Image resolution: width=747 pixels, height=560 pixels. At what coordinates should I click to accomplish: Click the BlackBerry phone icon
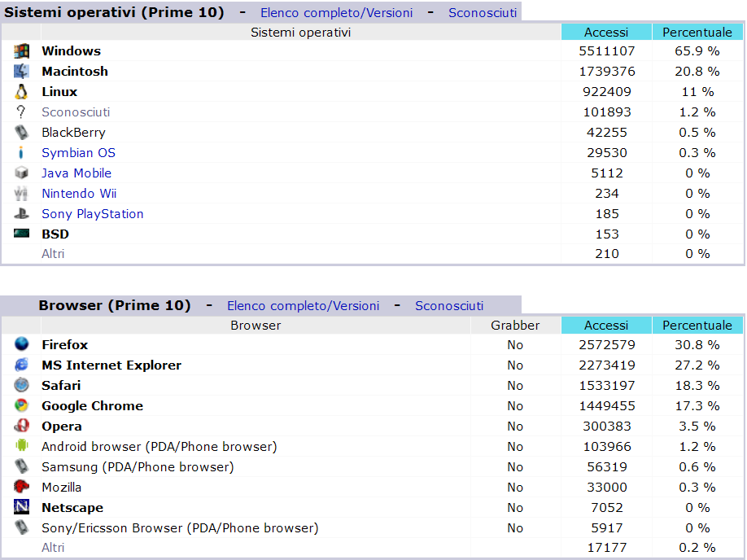[21, 133]
